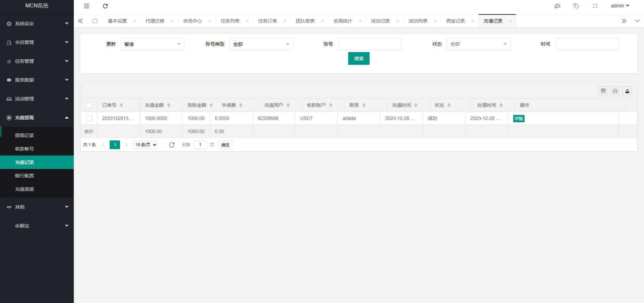644x303 pixels.
Task: Expand the 状态 filter dropdown
Action: point(478,44)
